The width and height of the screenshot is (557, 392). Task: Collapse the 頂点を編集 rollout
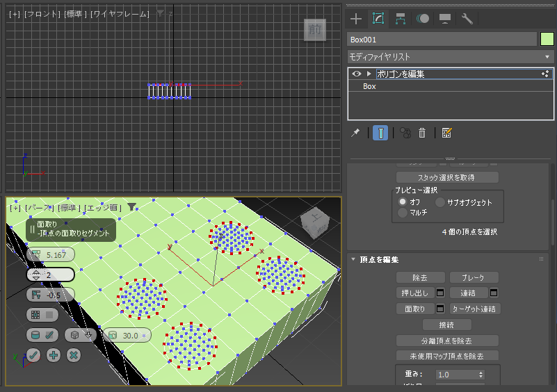[x=353, y=259]
